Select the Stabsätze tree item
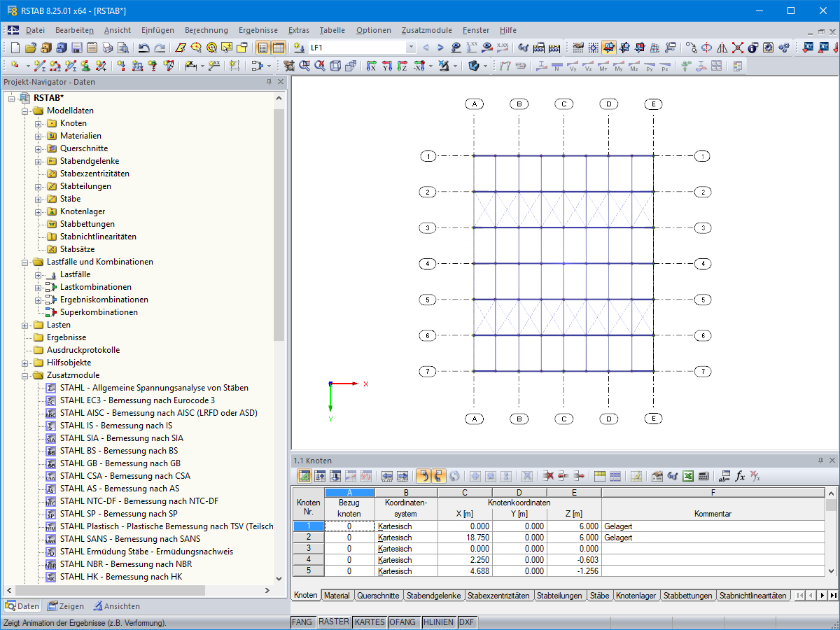Image resolution: width=840 pixels, height=630 pixels. click(77, 249)
